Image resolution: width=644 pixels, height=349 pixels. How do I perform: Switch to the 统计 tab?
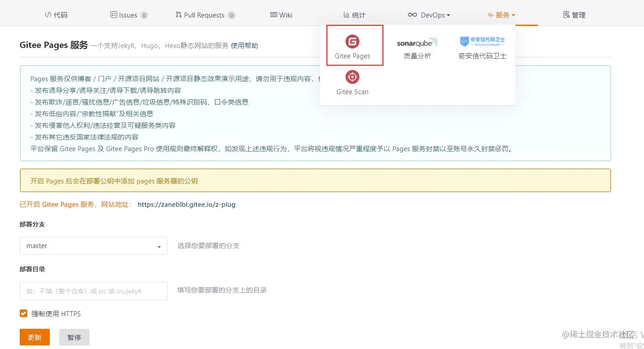coord(354,15)
